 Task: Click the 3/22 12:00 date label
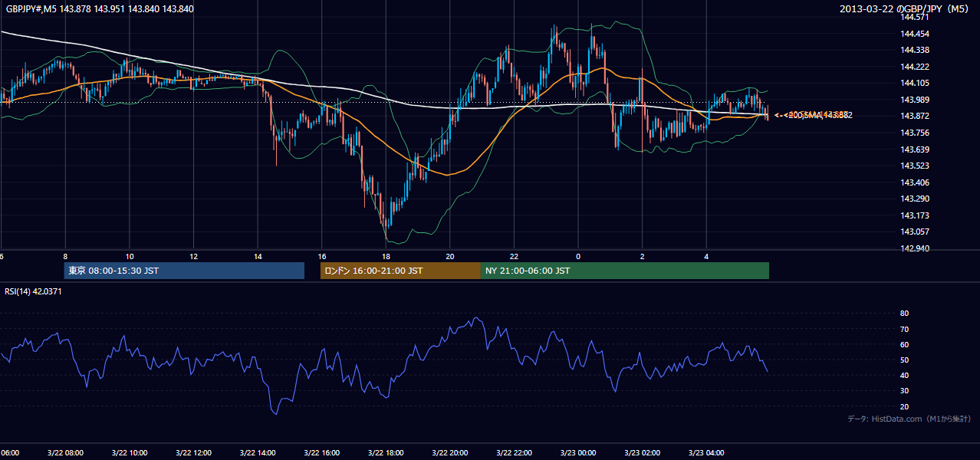pos(193,453)
